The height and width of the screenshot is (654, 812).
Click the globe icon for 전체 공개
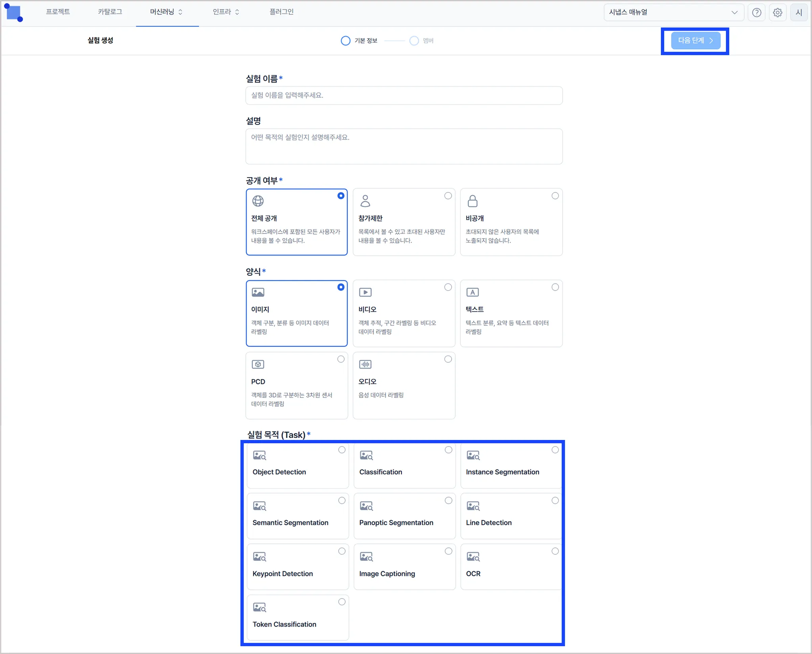click(258, 201)
